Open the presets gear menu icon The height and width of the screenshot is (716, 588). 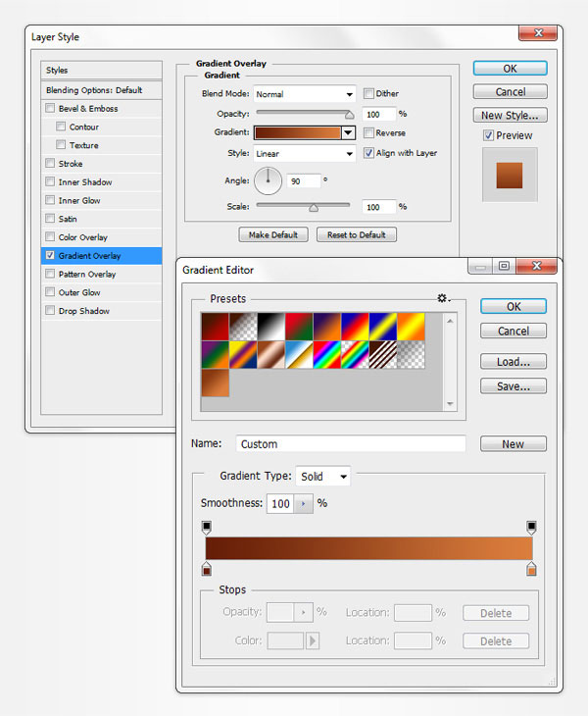443,298
